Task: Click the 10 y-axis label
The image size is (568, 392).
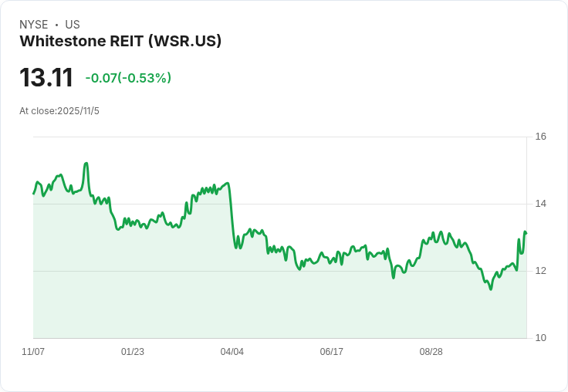Action: (541, 338)
